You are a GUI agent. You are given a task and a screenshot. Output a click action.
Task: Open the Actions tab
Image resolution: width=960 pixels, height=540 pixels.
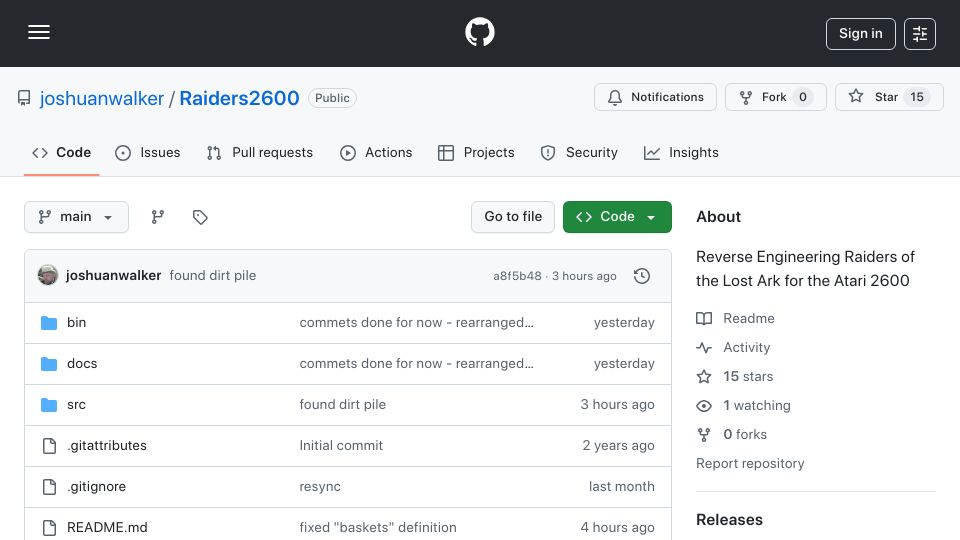[x=376, y=152]
